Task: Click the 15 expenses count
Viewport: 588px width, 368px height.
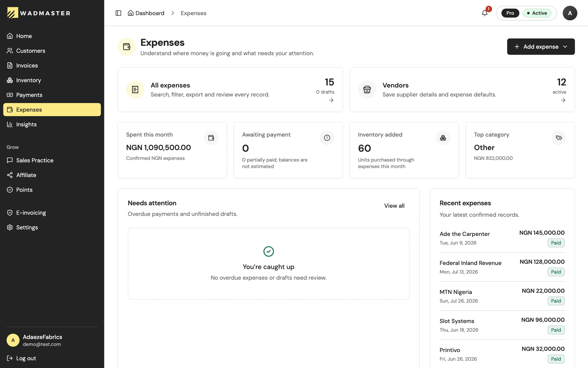Action: 329,82
